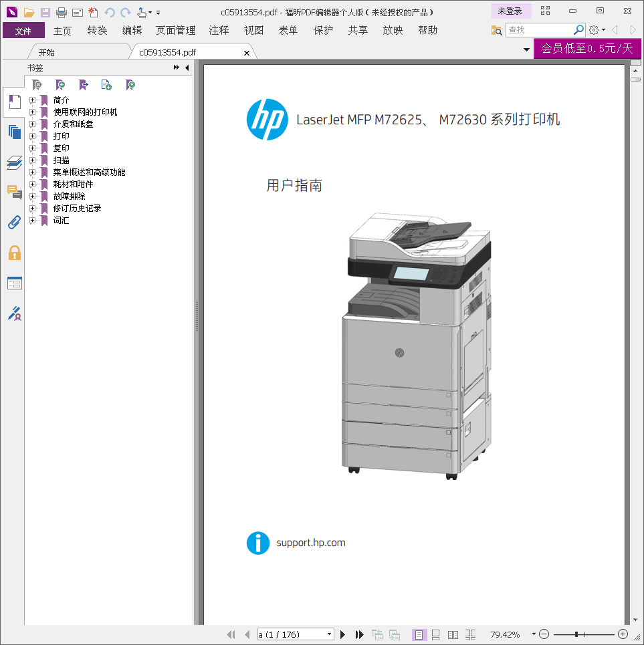Click the 会员低至0.5元/天 banner
Viewport: 644px width, 645px height.
pyautogui.click(x=586, y=49)
